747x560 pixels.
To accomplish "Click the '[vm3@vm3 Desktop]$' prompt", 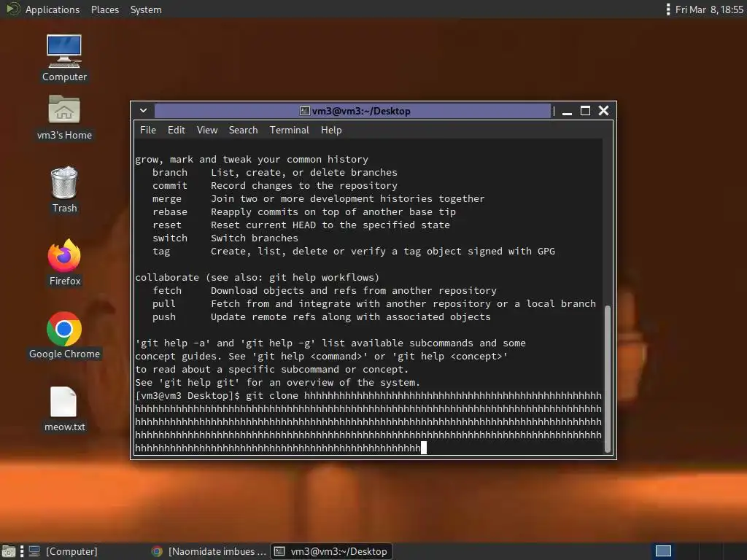I will click(x=187, y=396).
